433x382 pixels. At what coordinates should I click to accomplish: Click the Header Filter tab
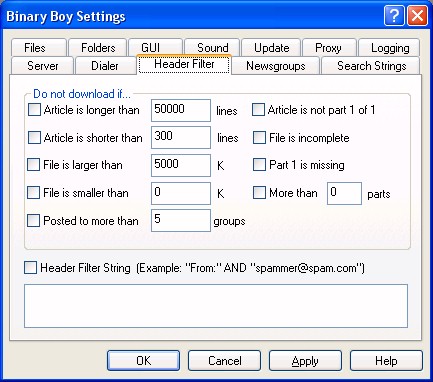[184, 64]
